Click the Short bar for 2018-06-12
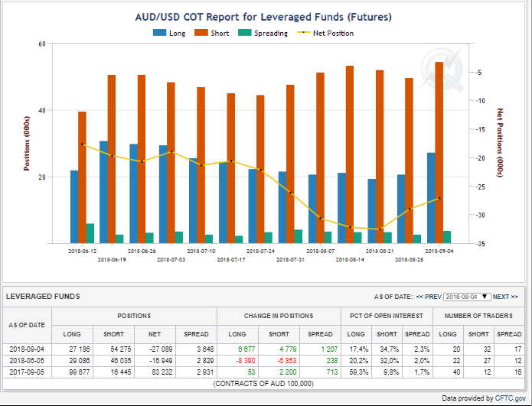 [82, 177]
